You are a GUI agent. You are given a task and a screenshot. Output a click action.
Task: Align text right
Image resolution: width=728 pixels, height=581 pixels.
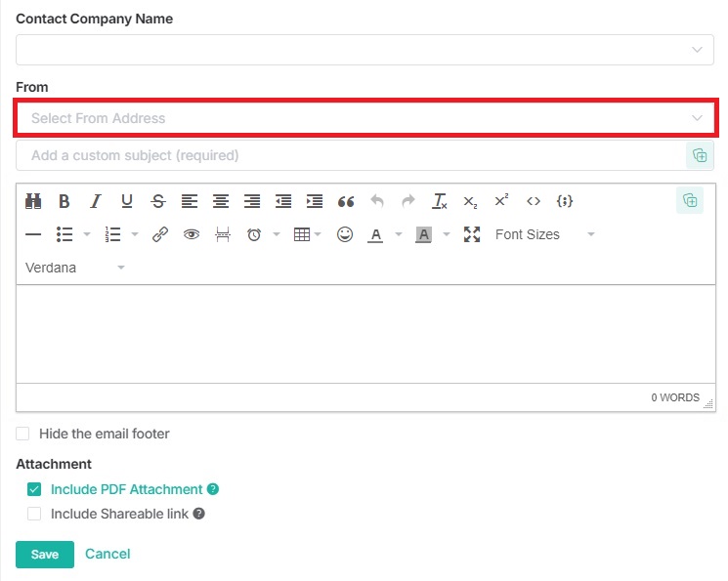pos(252,201)
